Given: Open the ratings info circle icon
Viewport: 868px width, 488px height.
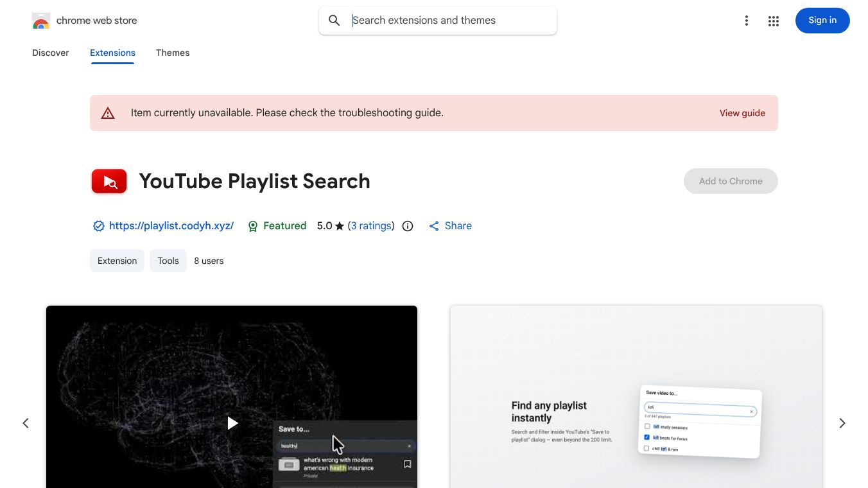Looking at the screenshot, I should click(x=408, y=226).
